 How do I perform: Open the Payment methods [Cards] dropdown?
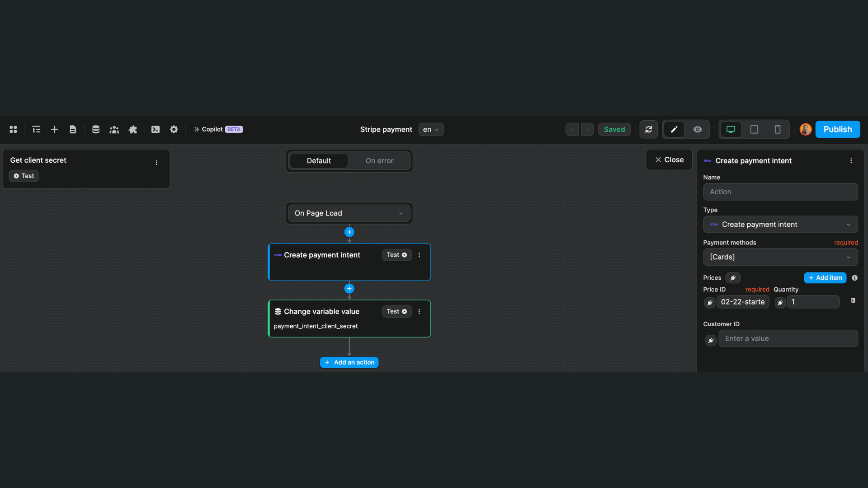coord(780,257)
